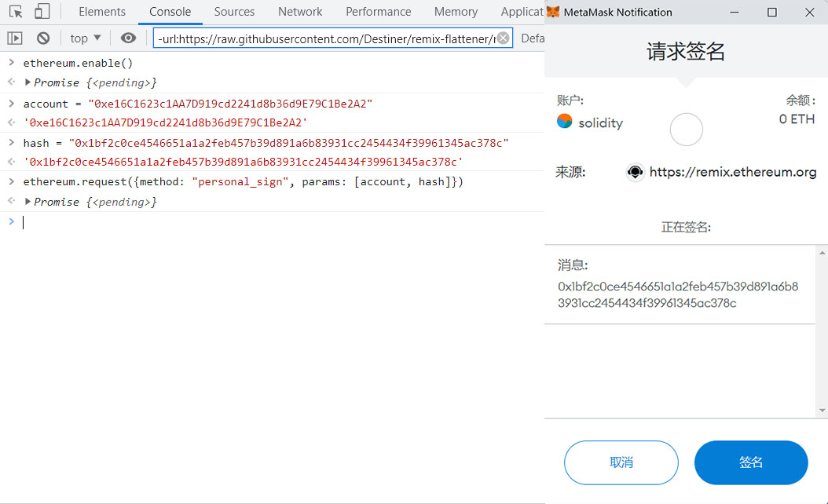The width and height of the screenshot is (828, 504).
Task: Cancel the signature request (取消)
Action: [621, 462]
